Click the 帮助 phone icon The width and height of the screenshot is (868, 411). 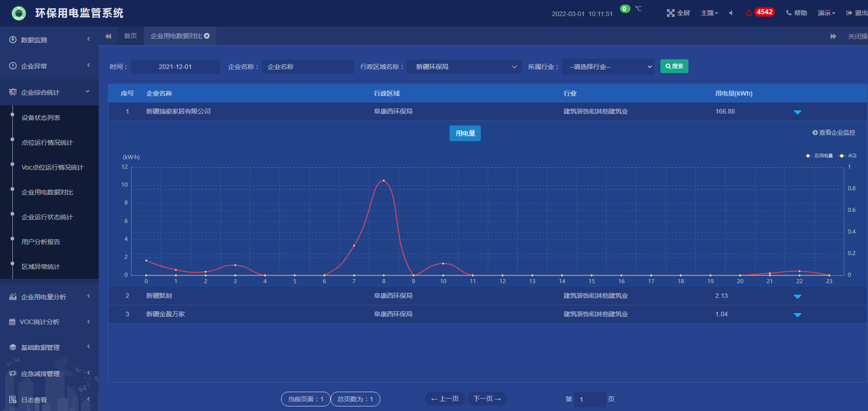(x=789, y=13)
